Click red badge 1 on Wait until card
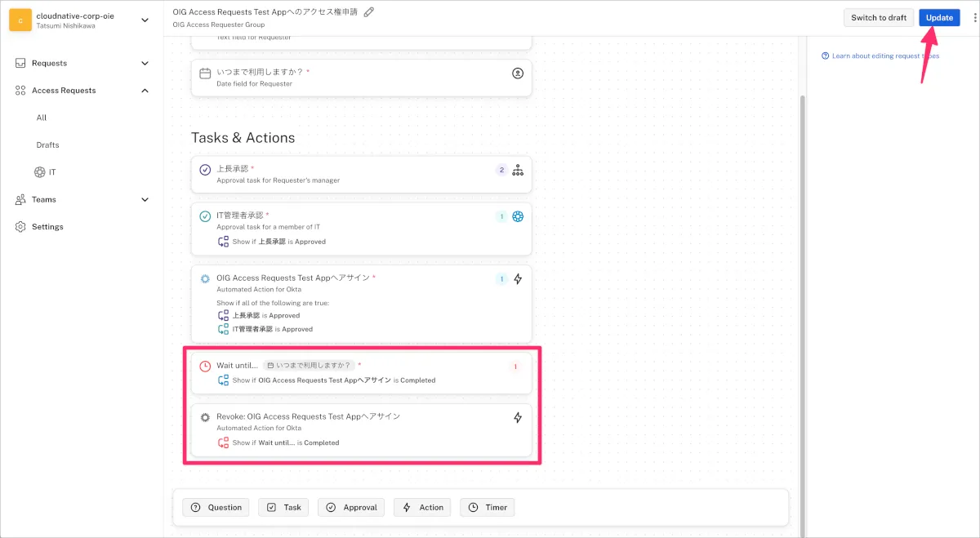 coord(515,367)
